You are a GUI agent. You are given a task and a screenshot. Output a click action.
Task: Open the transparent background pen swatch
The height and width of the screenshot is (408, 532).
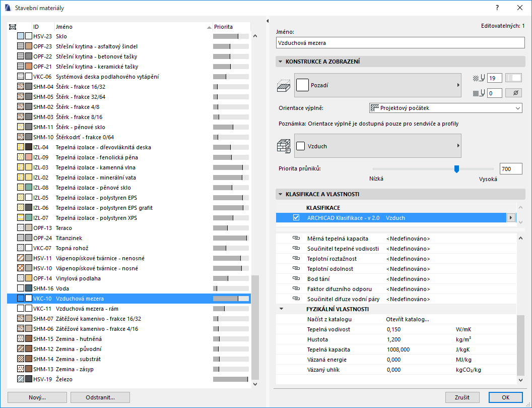click(514, 93)
